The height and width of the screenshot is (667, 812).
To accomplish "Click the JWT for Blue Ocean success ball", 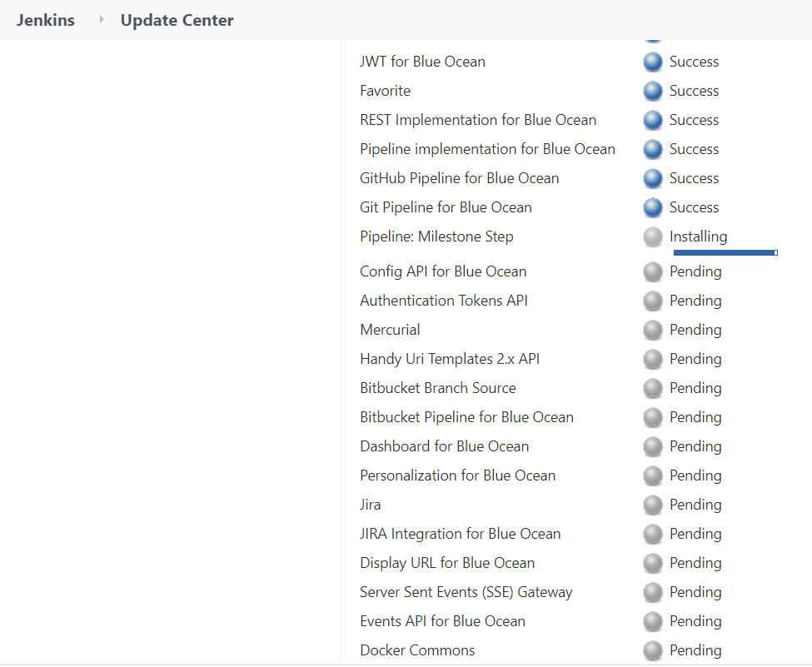I will pos(653,62).
